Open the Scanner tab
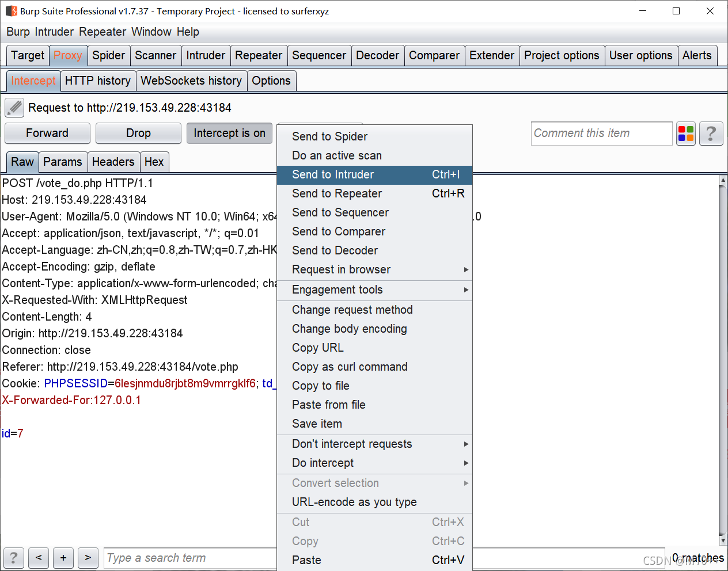Viewport: 728px width, 571px height. tap(156, 55)
